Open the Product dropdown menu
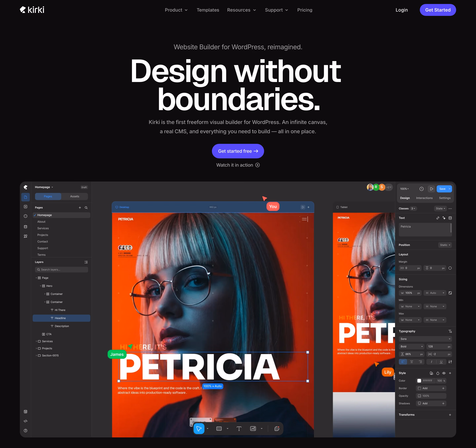Image resolution: width=476 pixels, height=448 pixels. click(x=176, y=10)
